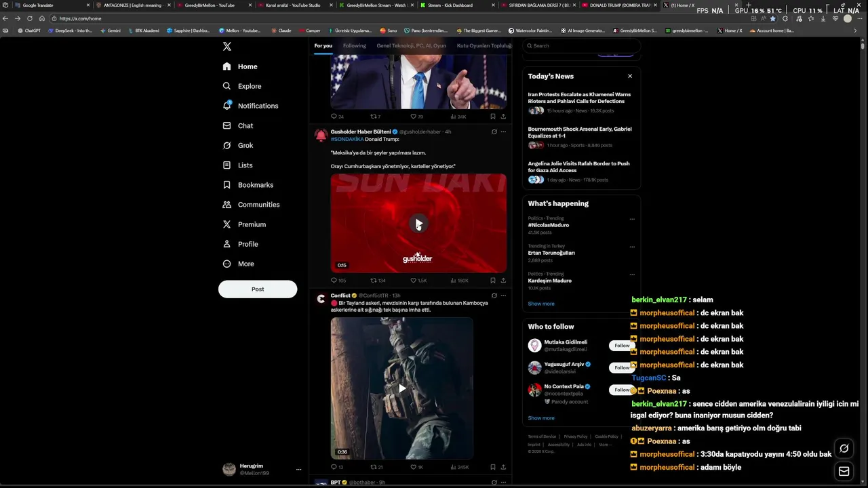Open the Bournemouth Shock Arsenal news story
Screen dimensions: 868x488
[x=580, y=136]
